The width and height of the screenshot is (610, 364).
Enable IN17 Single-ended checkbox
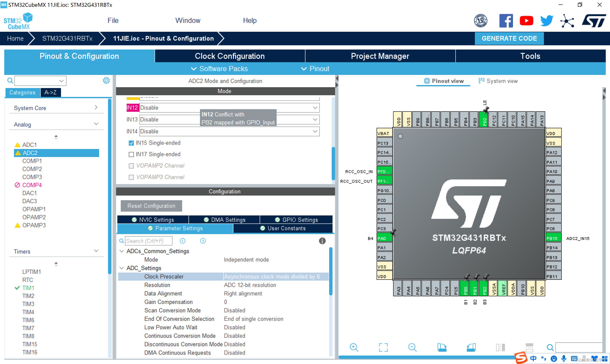tap(131, 154)
